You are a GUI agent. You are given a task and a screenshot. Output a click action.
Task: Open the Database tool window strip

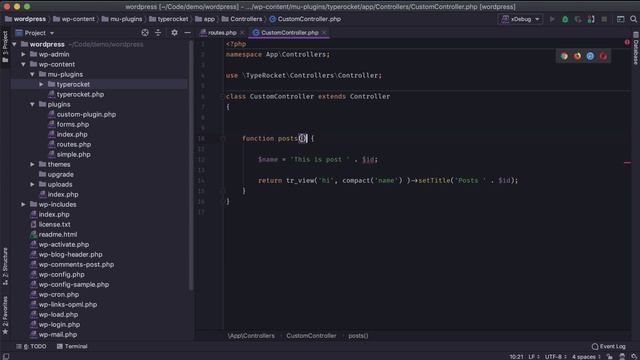pyautogui.click(x=636, y=48)
